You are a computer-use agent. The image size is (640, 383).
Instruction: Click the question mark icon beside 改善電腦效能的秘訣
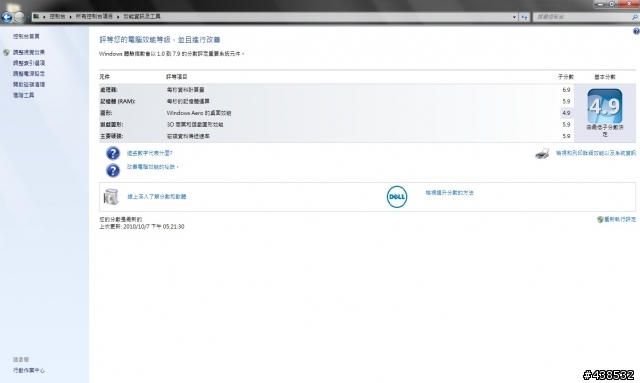click(113, 170)
